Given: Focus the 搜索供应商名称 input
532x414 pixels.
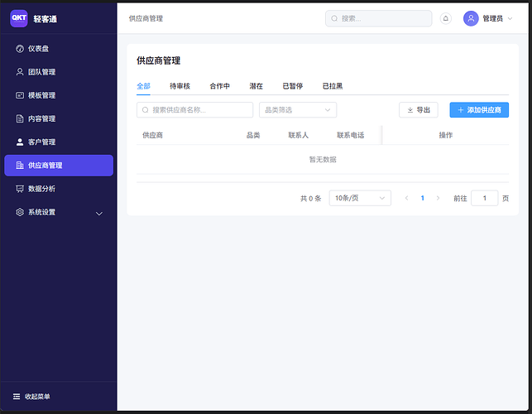Looking at the screenshot, I should coord(194,109).
